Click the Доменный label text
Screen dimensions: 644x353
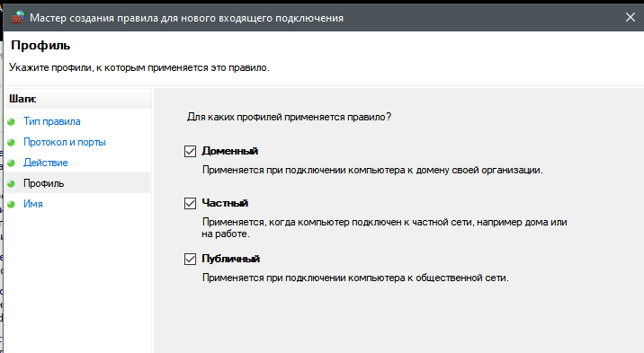coord(229,151)
